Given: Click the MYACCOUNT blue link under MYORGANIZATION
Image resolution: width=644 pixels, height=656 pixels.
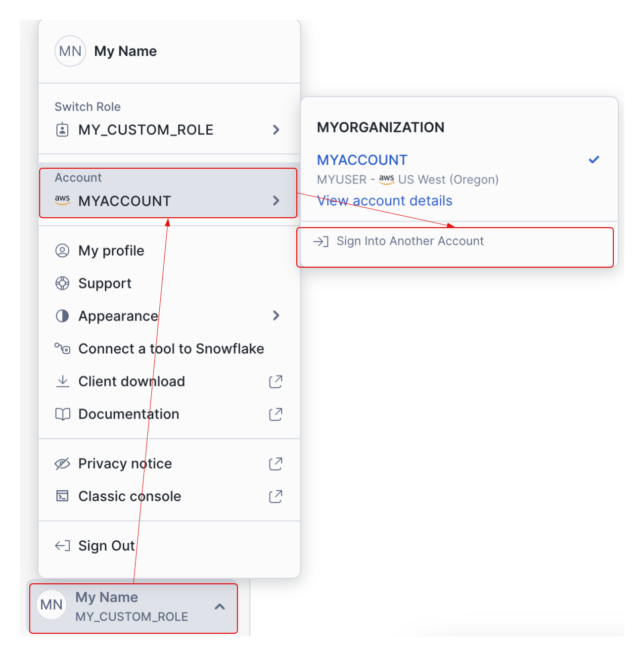Looking at the screenshot, I should click(362, 159).
